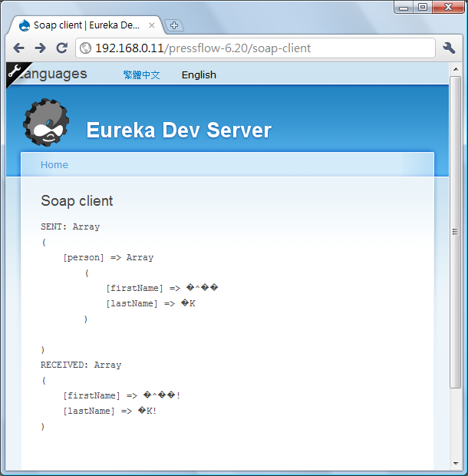Click the browser Back arrow
This screenshot has height=476, width=468.
[19, 48]
